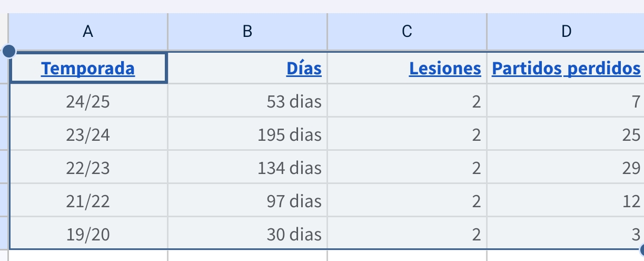Select the cell with 195 dias
This screenshot has height=261, width=644.
pos(247,134)
